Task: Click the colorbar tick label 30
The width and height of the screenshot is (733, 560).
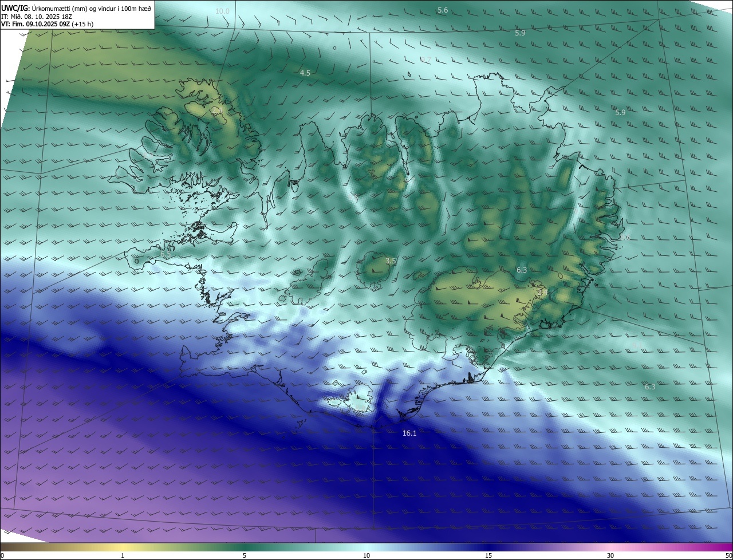Action: point(610,555)
